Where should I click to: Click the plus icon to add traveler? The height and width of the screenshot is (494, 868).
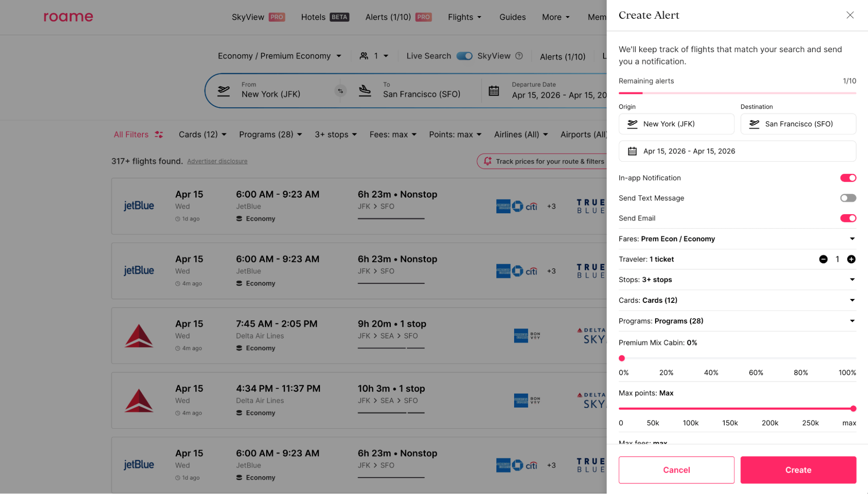coord(851,259)
